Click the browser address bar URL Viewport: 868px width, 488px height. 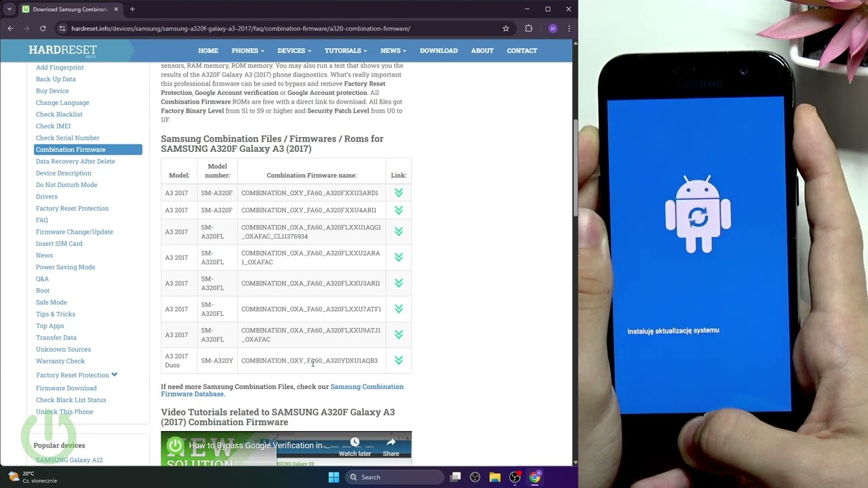pyautogui.click(x=241, y=28)
